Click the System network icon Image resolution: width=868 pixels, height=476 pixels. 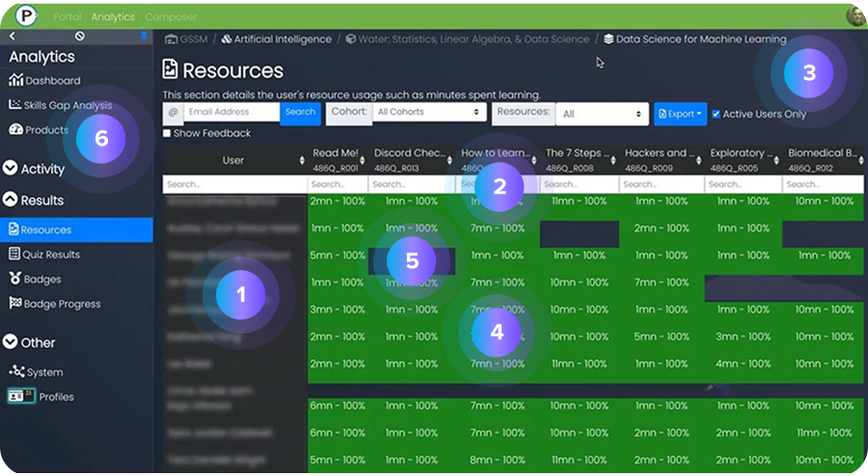pos(16,372)
